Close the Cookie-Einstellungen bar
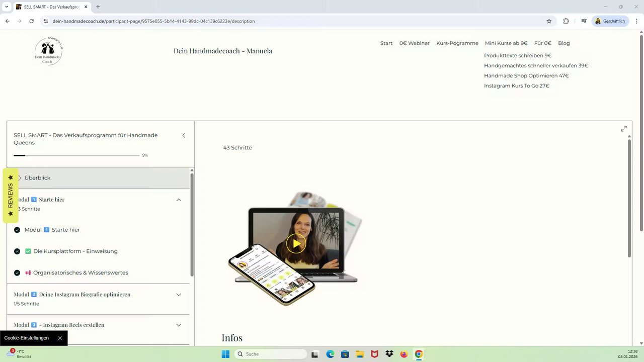 click(x=60, y=338)
